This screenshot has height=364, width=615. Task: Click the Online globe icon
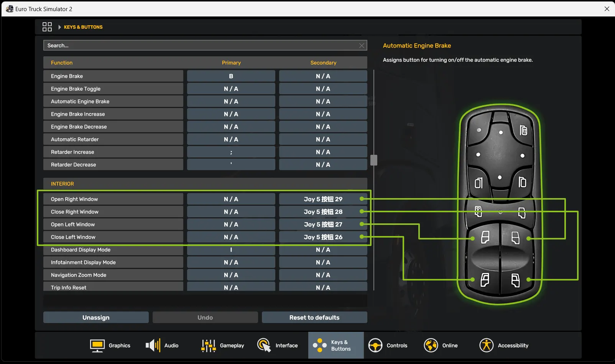tap(431, 346)
